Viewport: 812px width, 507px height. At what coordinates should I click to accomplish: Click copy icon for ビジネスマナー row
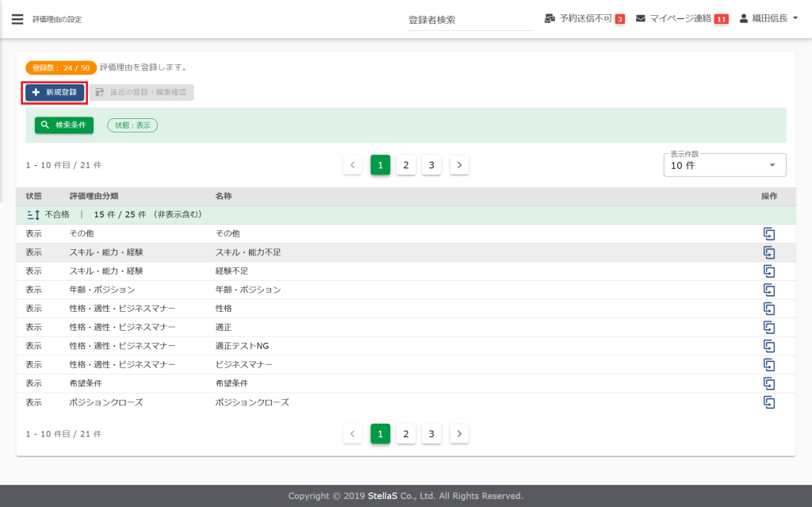pyautogui.click(x=768, y=365)
